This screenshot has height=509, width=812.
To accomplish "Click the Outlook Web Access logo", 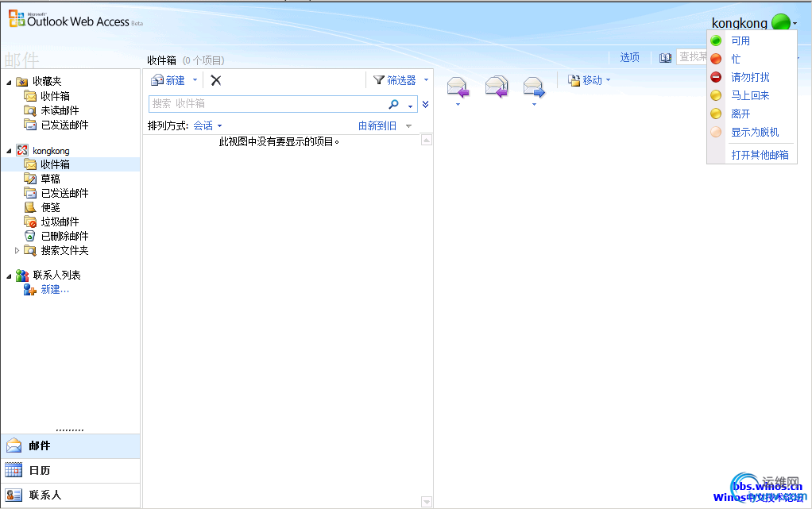I will click(x=75, y=20).
